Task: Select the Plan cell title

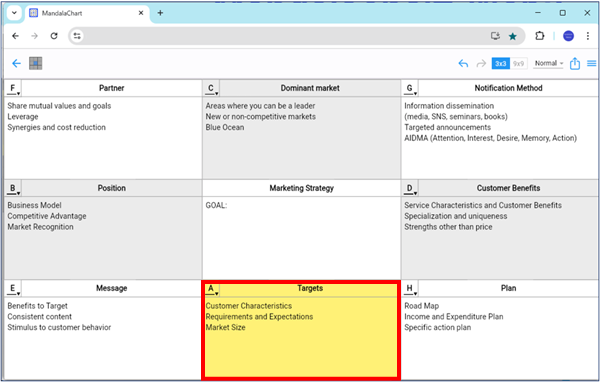Action: pos(508,288)
